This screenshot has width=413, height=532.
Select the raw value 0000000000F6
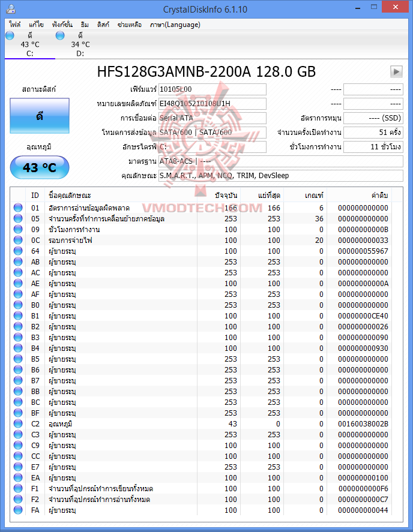(x=363, y=489)
